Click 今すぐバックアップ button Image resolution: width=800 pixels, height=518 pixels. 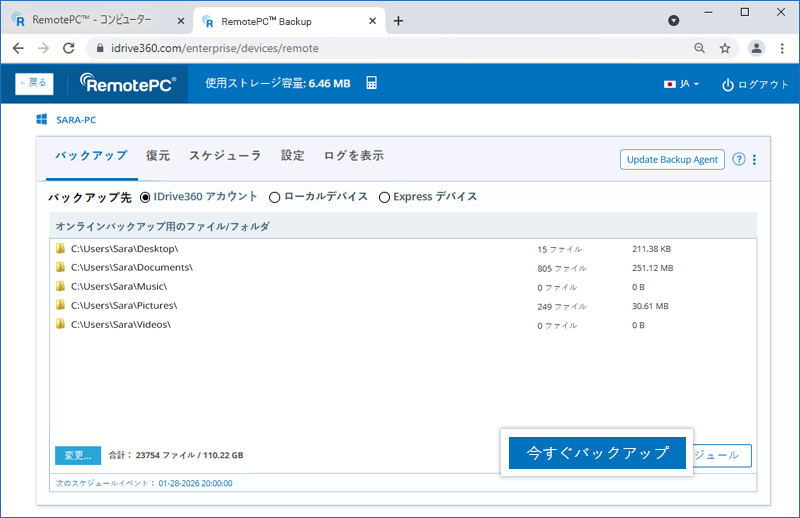tap(597, 453)
